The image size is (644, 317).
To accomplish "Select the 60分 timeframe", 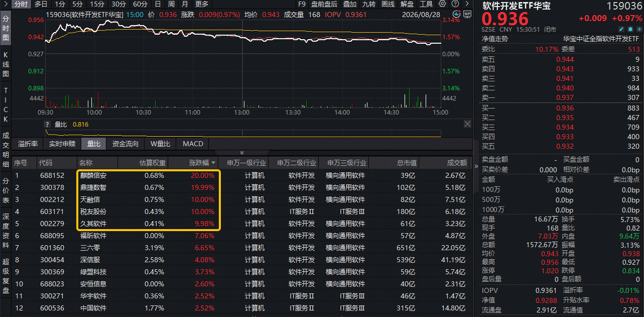I will (141, 4).
